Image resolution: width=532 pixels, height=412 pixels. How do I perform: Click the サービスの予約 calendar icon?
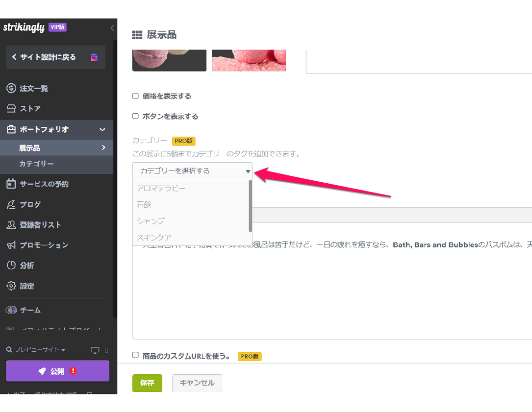click(x=11, y=184)
